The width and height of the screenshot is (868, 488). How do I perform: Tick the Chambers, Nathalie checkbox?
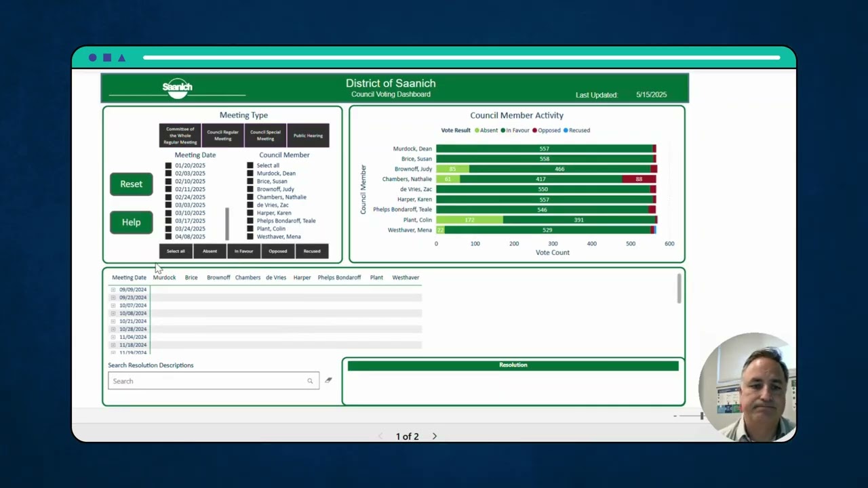click(250, 197)
